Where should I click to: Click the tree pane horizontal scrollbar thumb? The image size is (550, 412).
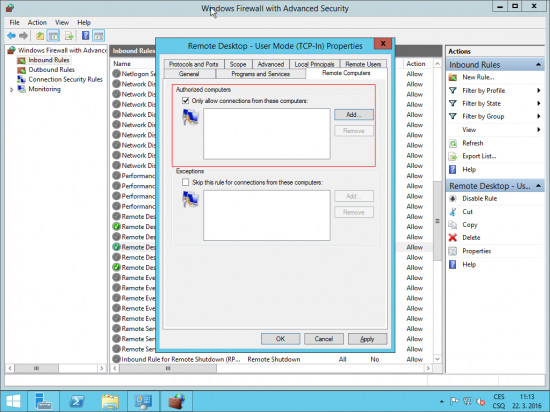tap(36, 368)
